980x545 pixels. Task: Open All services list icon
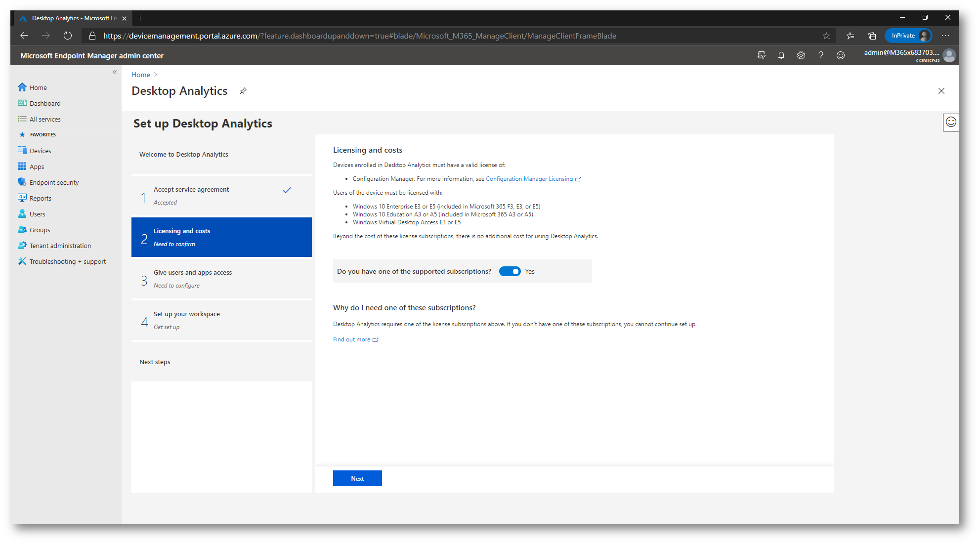point(22,119)
